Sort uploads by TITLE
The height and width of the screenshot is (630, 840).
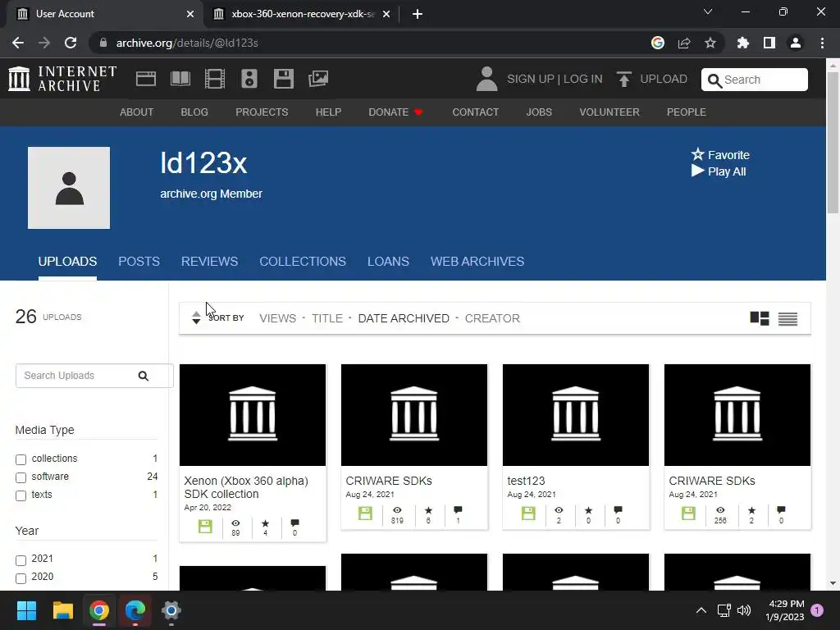tap(326, 318)
